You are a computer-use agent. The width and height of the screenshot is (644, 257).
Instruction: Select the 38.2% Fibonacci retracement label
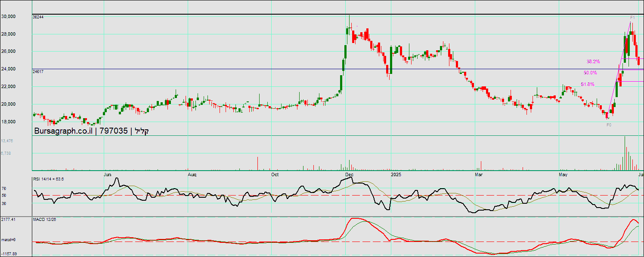tap(593, 62)
